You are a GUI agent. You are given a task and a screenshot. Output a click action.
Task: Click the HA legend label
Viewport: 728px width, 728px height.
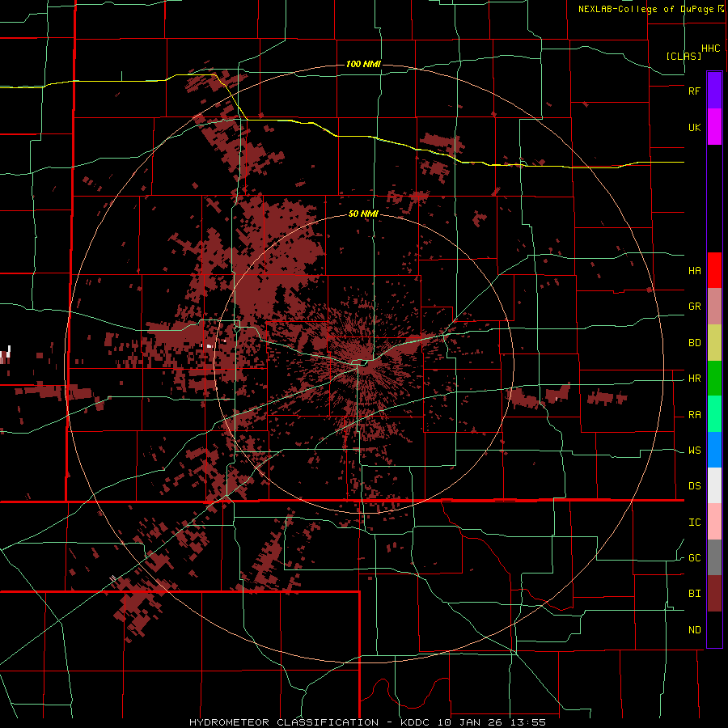pos(694,270)
